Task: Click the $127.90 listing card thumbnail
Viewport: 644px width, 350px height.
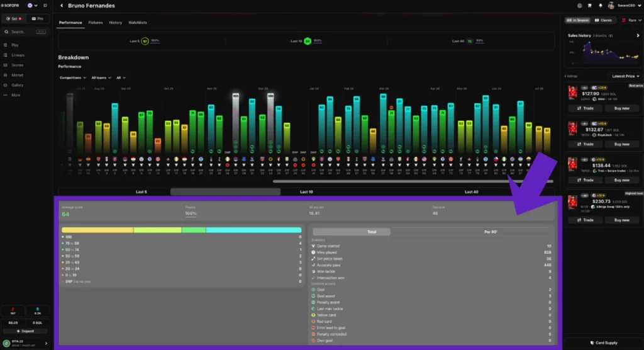Action: tap(572, 93)
